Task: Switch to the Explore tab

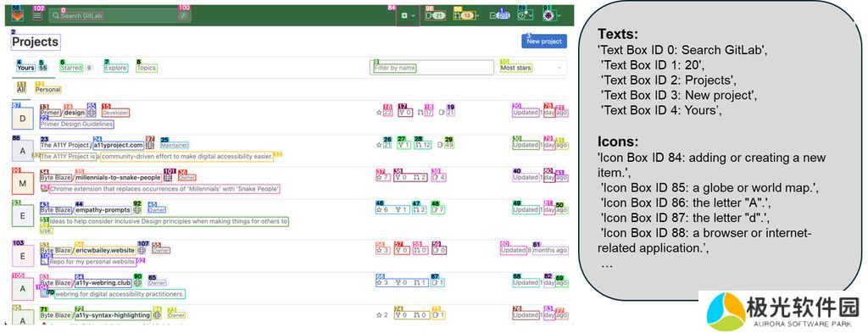Action: [x=115, y=68]
